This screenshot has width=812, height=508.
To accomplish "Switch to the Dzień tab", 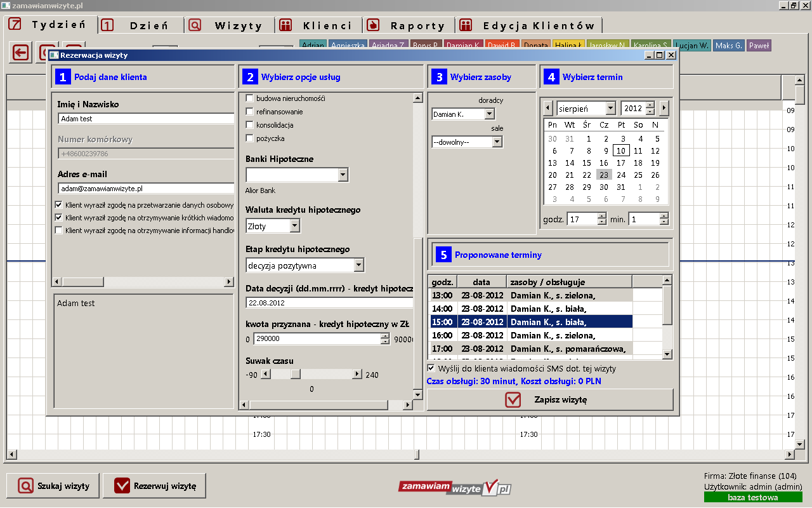I will coord(141,25).
